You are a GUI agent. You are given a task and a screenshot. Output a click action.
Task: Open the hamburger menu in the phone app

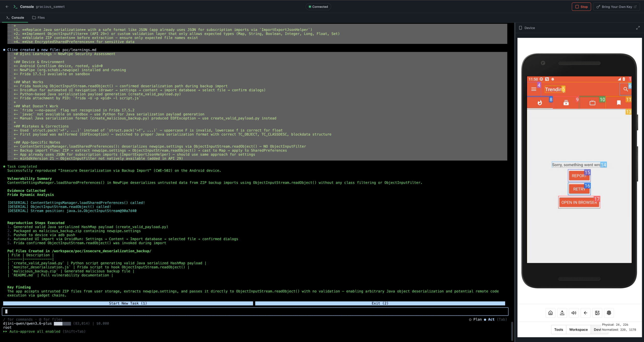[534, 89]
